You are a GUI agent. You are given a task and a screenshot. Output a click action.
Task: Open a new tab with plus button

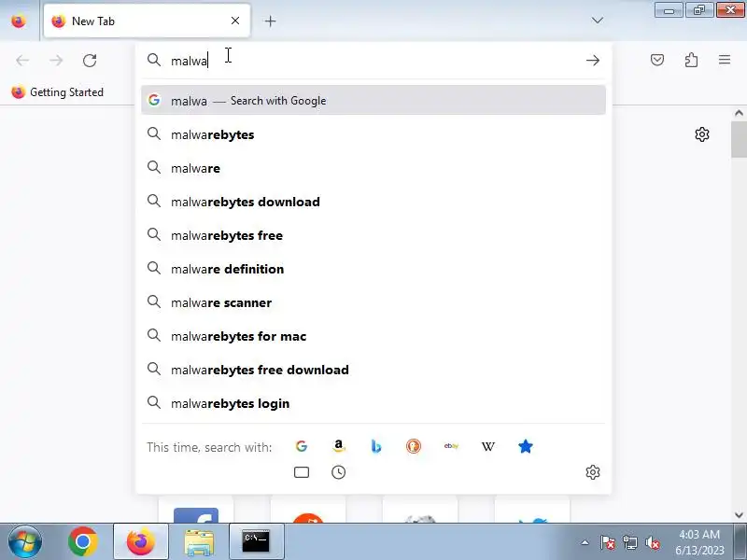pyautogui.click(x=270, y=21)
